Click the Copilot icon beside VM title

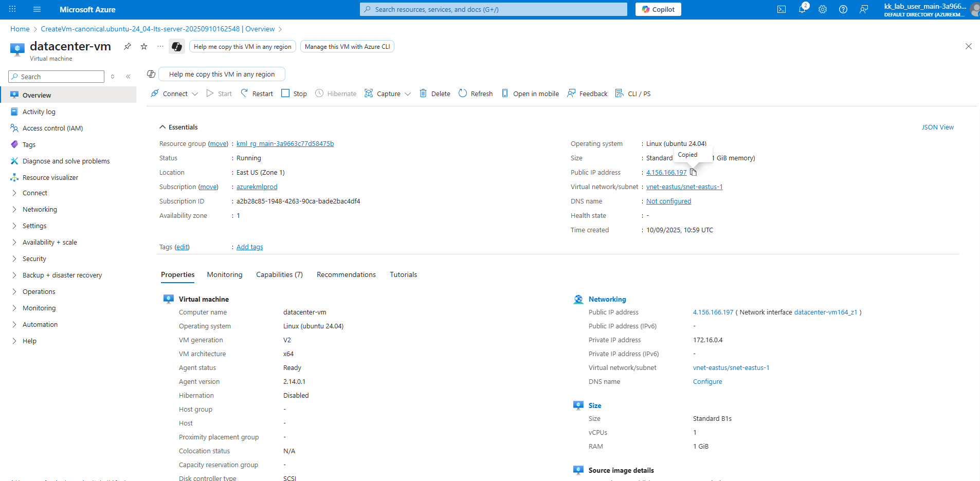[177, 47]
